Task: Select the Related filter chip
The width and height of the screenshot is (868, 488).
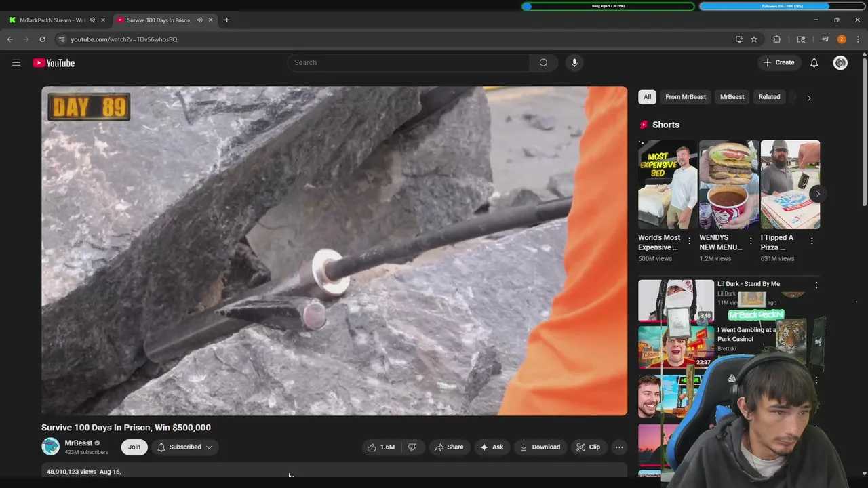Action: coord(769,97)
